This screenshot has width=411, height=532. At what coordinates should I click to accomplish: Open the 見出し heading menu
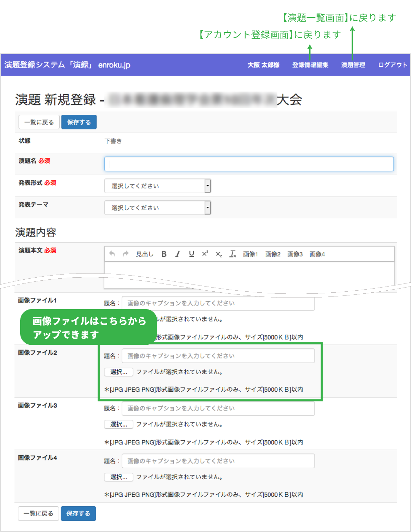point(145,254)
